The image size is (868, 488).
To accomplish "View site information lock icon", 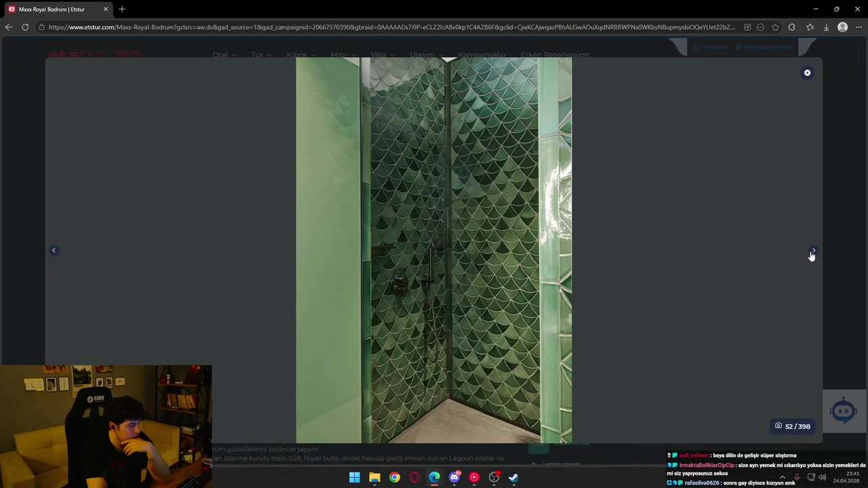I will [x=41, y=27].
